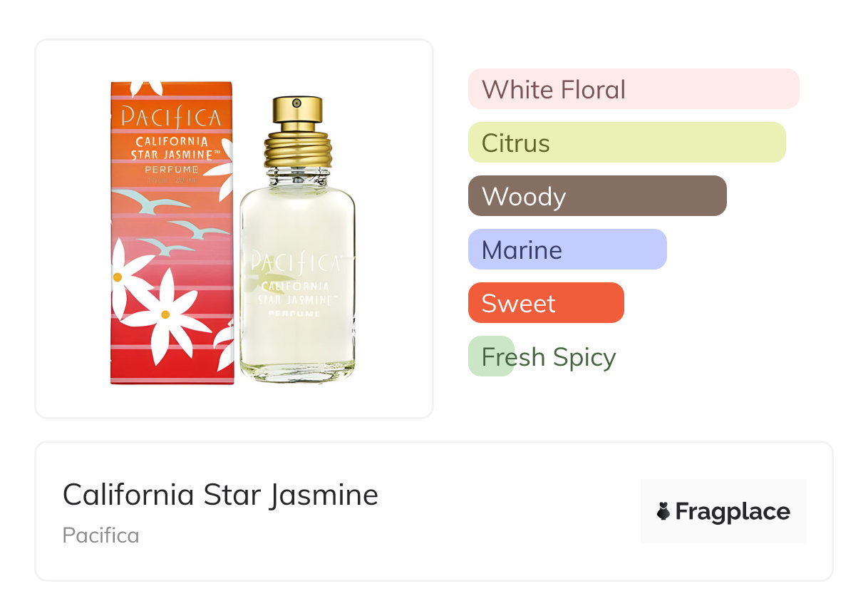
Task: Choose the Marine accord bar
Action: pyautogui.click(x=567, y=250)
